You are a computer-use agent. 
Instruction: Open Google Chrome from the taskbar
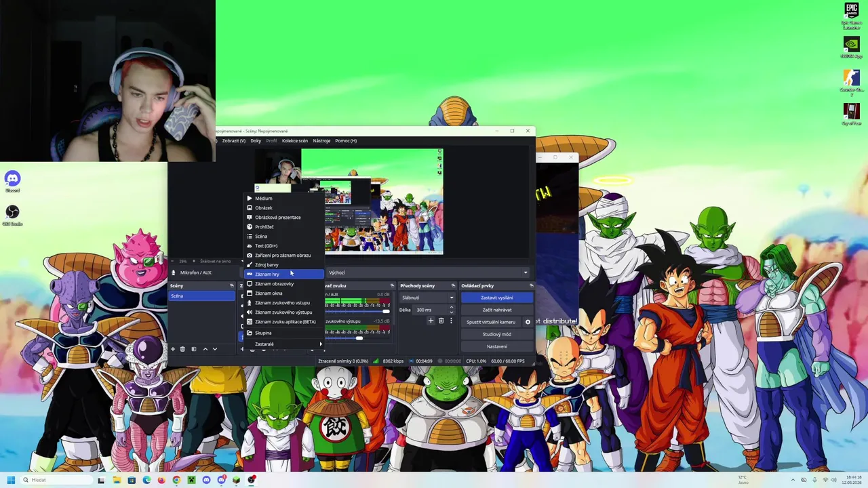[176, 480]
